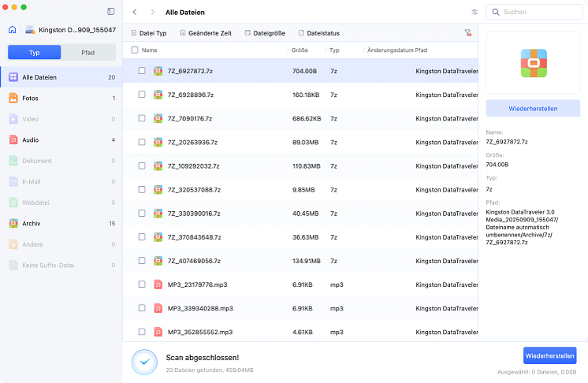Sort by the Änderungsdatum column header

(390, 50)
